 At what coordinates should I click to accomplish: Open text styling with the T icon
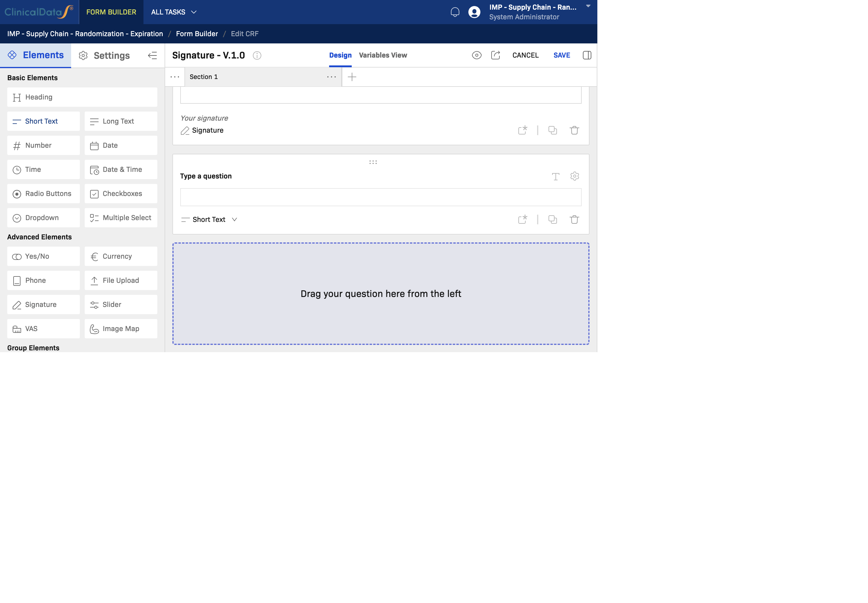click(556, 176)
